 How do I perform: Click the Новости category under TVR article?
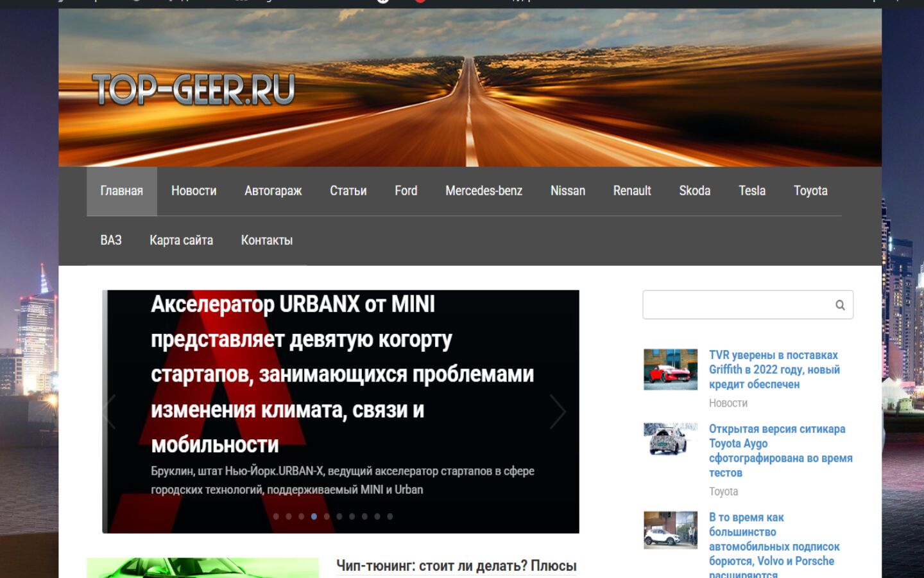728,403
